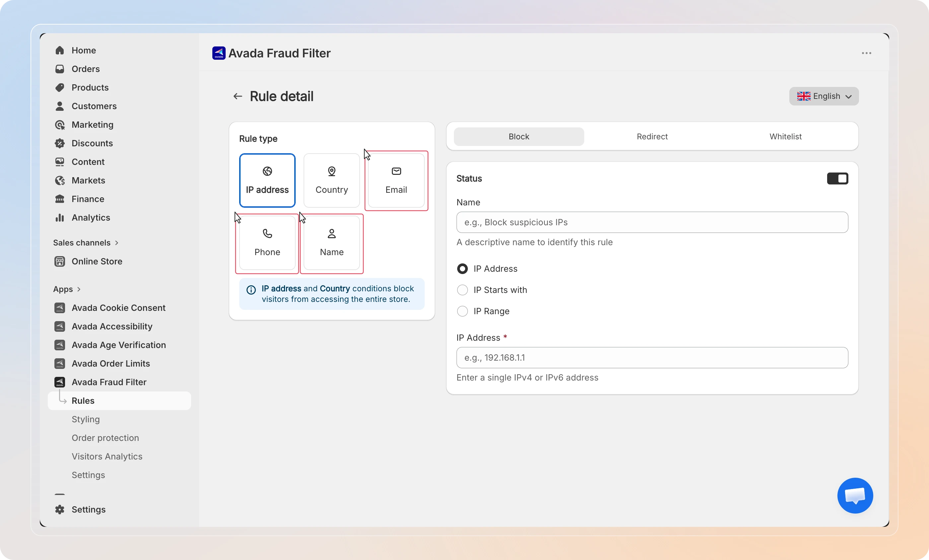Open the Rules submenu item
Screen dimensions: 929x560
[x=119, y=400]
